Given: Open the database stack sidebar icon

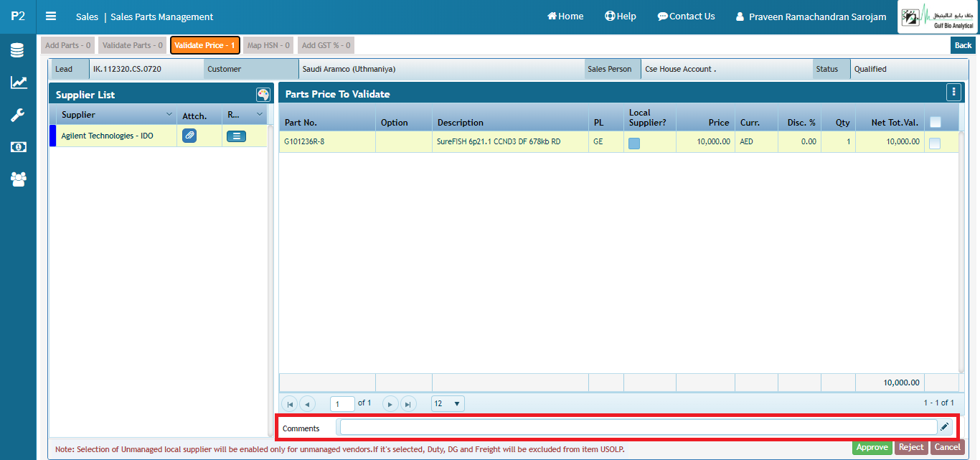Looking at the screenshot, I should (18, 50).
